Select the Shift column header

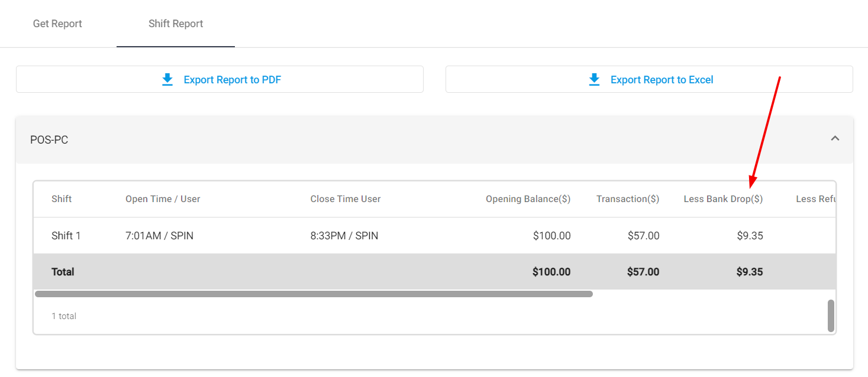tap(62, 199)
